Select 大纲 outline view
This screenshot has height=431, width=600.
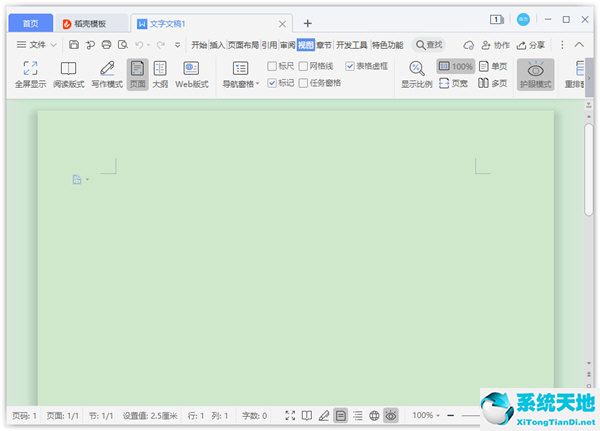pyautogui.click(x=160, y=75)
